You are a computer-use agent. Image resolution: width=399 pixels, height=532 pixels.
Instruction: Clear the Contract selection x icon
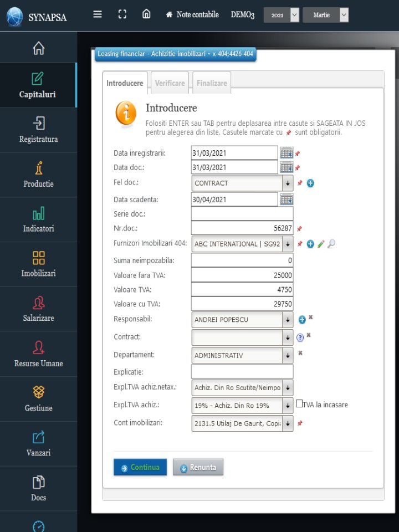[309, 335]
